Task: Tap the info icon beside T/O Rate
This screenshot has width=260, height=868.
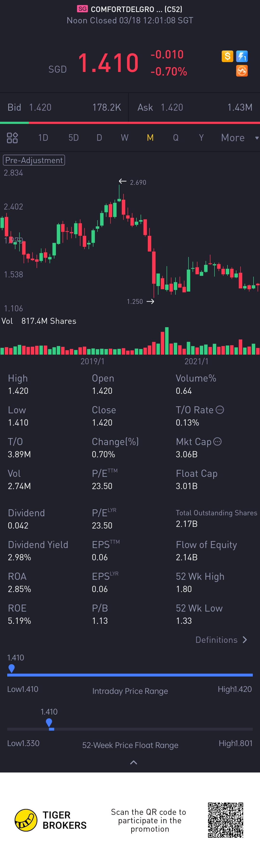Action: click(x=220, y=410)
